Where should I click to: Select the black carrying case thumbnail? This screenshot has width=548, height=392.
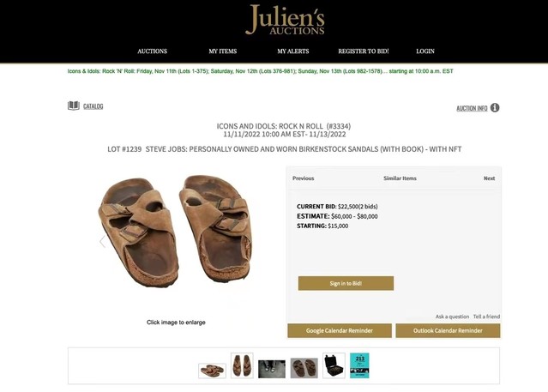coord(334,365)
